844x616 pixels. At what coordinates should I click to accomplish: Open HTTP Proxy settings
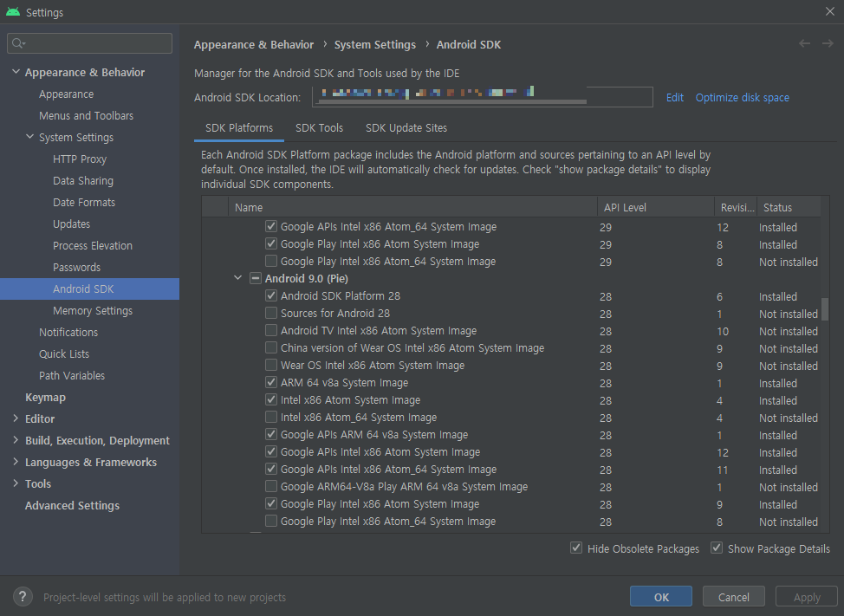(x=80, y=159)
